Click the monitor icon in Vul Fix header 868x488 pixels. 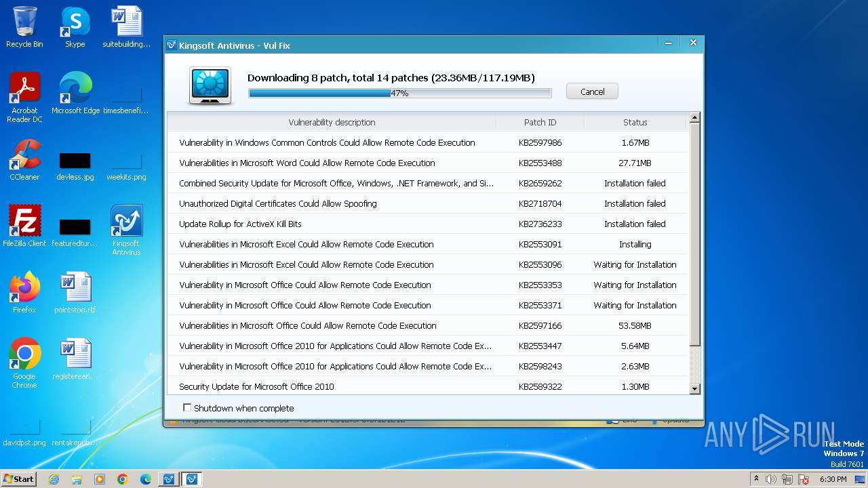pyautogui.click(x=210, y=85)
